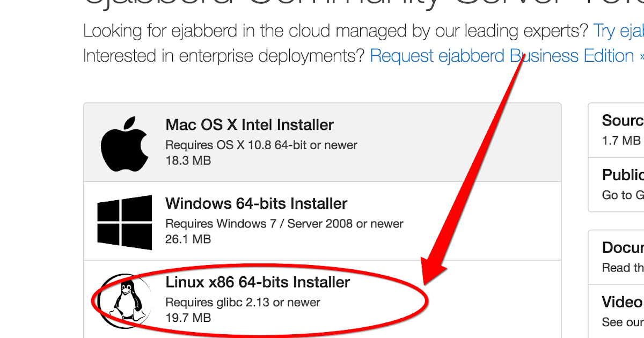Image resolution: width=644 pixels, height=338 pixels.
Task: Download the Mac OS X Intel Installer
Action: (x=248, y=124)
